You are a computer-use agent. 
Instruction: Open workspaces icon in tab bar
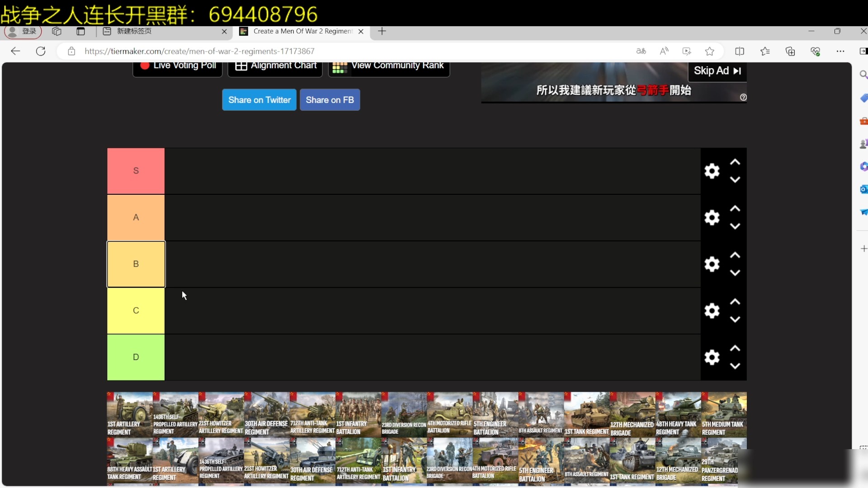(x=57, y=31)
